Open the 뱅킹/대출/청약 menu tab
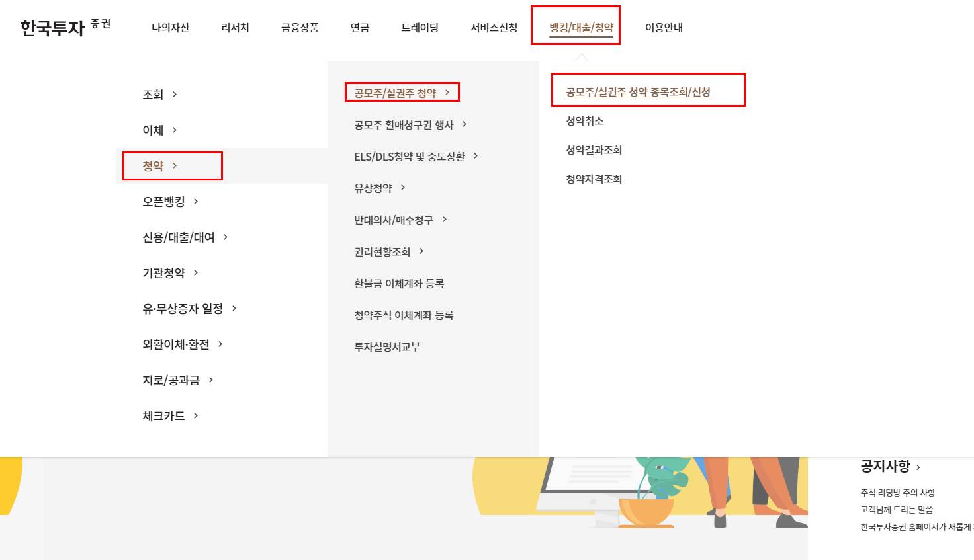 coord(575,27)
